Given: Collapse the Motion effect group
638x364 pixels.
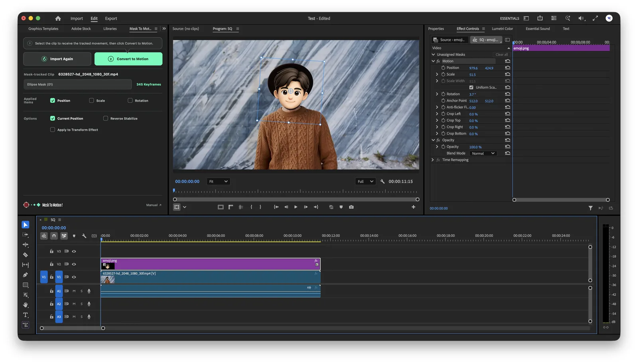Looking at the screenshot, I should [433, 61].
